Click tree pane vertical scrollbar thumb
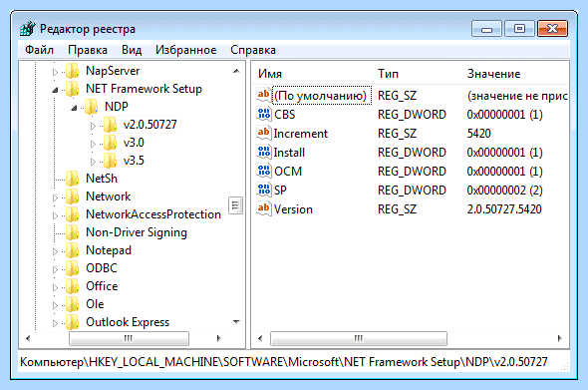The height and width of the screenshot is (390, 588). [235, 205]
